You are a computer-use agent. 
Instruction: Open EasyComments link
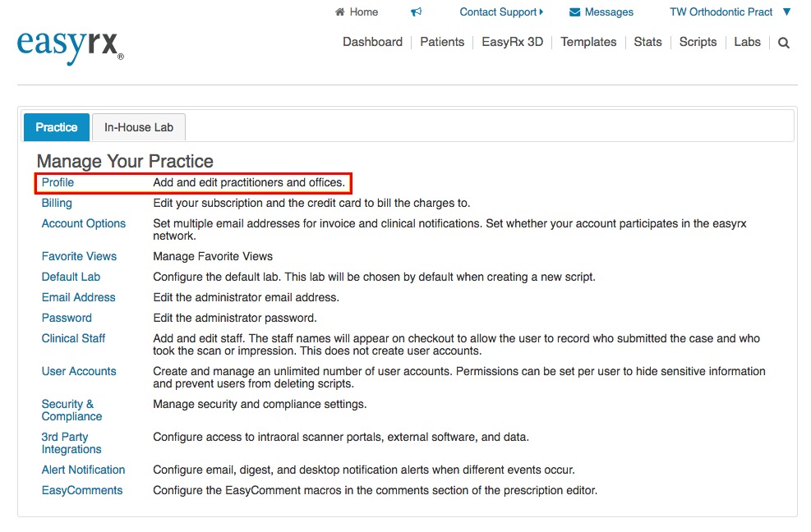82,491
